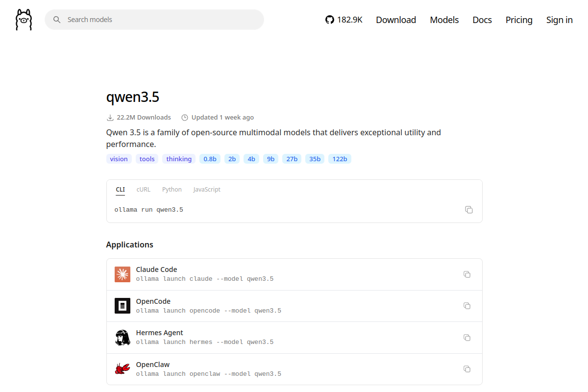Click 'ollama launch hermes --model qwen3.5' text
Screen dimensions: 588x392
(205, 342)
